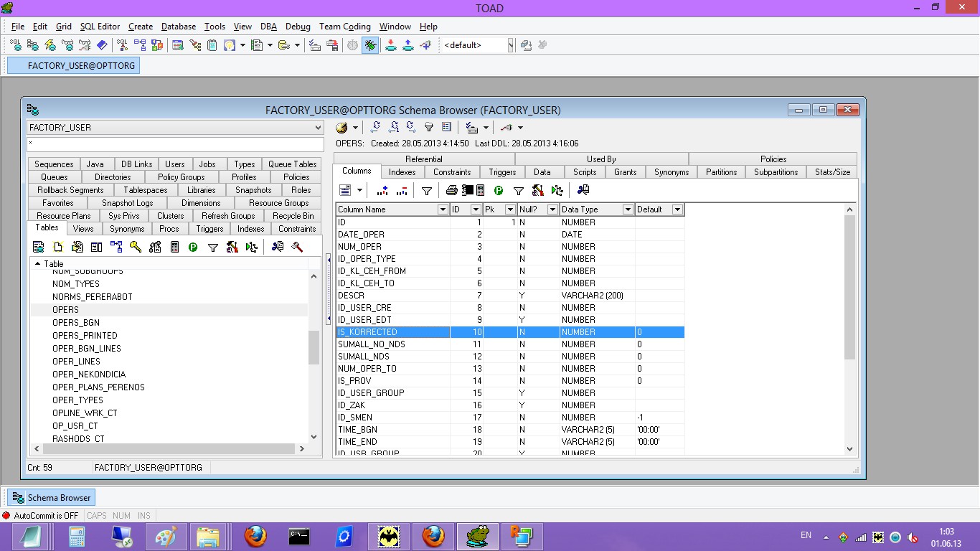Click the add column icon with blue plus
This screenshot has width=980, height=551.
382,190
